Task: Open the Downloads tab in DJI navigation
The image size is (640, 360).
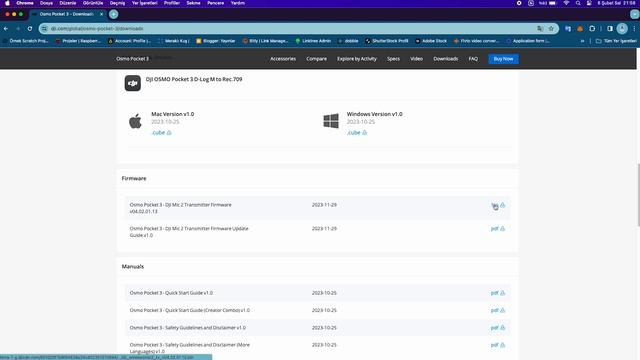Action: [x=446, y=59]
